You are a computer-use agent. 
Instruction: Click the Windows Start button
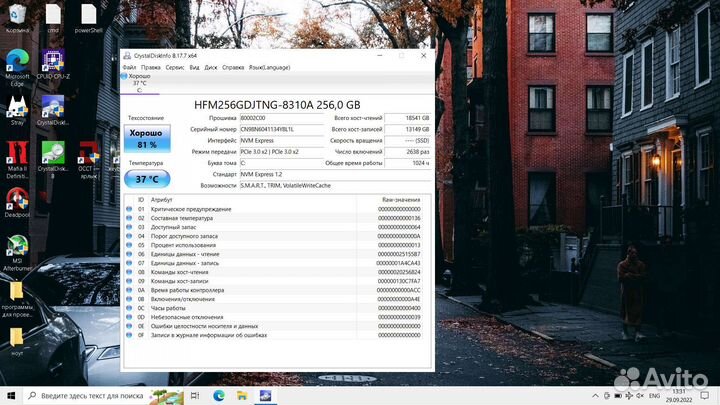coord(11,396)
